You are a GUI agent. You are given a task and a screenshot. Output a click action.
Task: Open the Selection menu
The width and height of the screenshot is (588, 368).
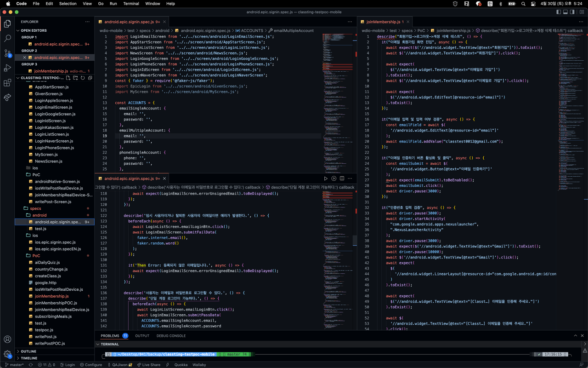[68, 4]
